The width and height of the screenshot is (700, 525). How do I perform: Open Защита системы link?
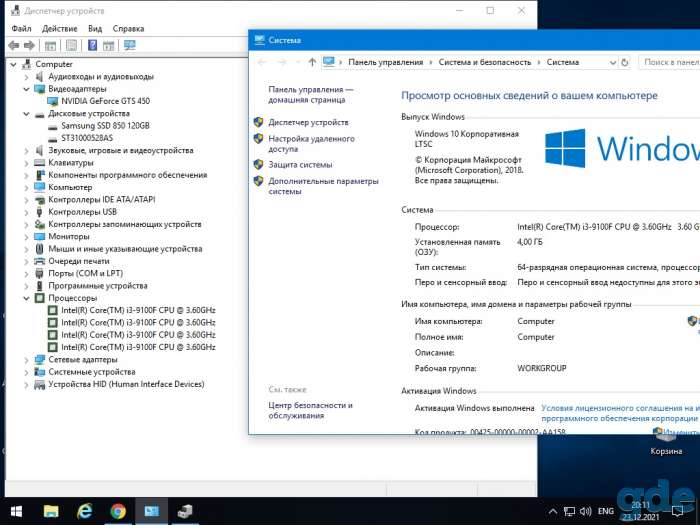pos(300,165)
